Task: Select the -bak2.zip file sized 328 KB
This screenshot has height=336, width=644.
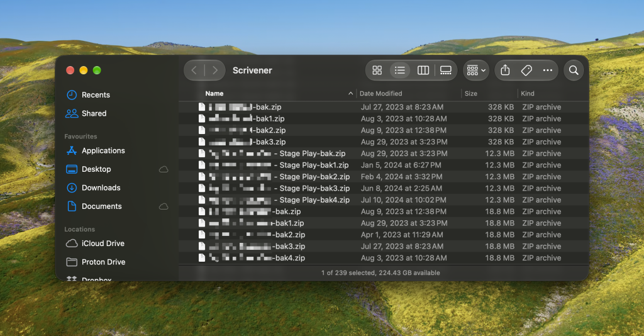Action: [x=384, y=130]
